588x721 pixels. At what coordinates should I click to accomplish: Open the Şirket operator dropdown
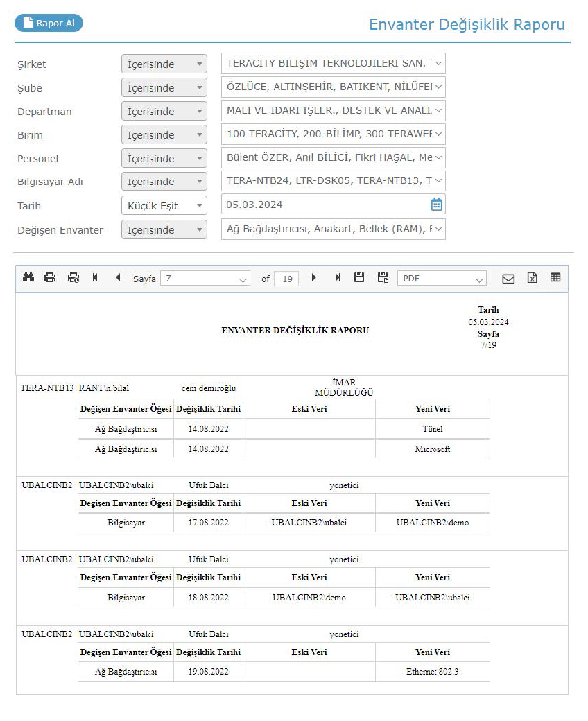click(164, 64)
